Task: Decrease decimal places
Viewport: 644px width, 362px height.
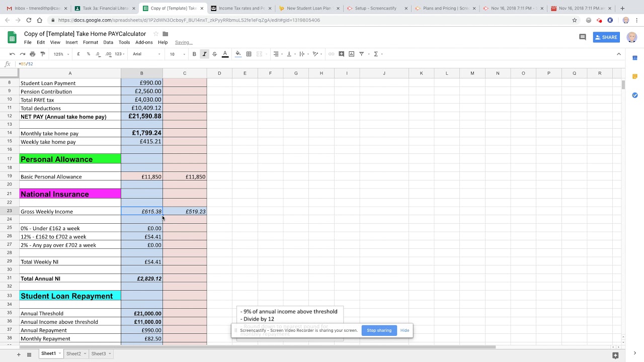Action: (x=99, y=54)
